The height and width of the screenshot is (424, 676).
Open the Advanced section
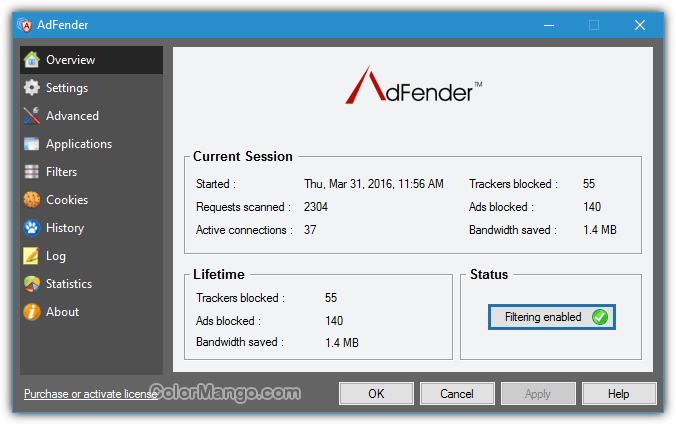coord(91,116)
